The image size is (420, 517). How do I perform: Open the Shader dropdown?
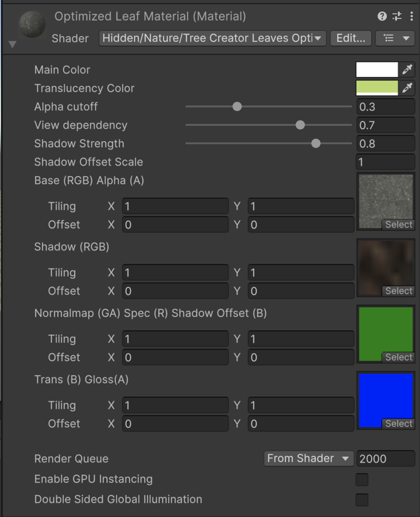coord(212,38)
